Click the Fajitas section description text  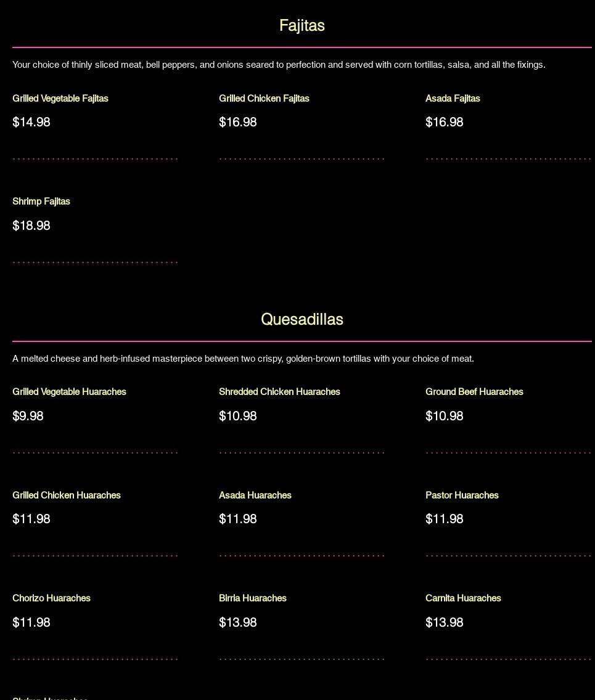point(279,65)
